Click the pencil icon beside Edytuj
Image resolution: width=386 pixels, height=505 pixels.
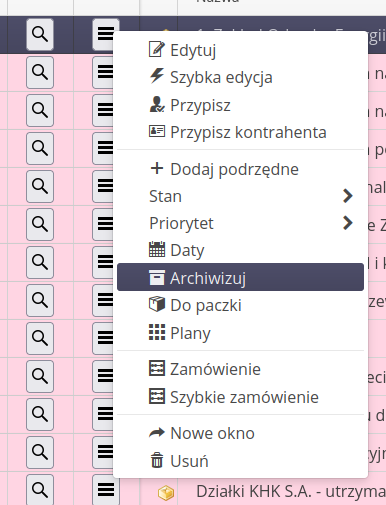point(156,49)
